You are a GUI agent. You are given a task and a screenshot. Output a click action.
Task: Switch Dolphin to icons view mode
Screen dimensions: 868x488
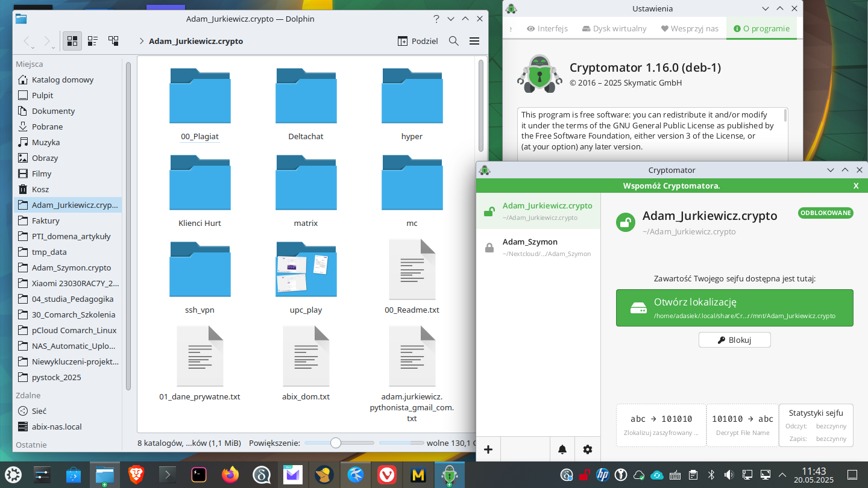point(72,41)
